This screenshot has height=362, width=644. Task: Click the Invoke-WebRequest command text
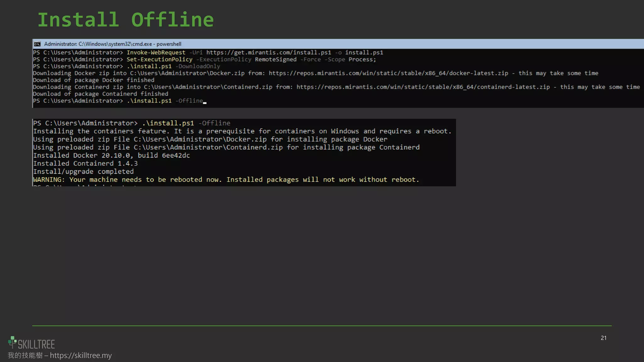tap(156, 52)
